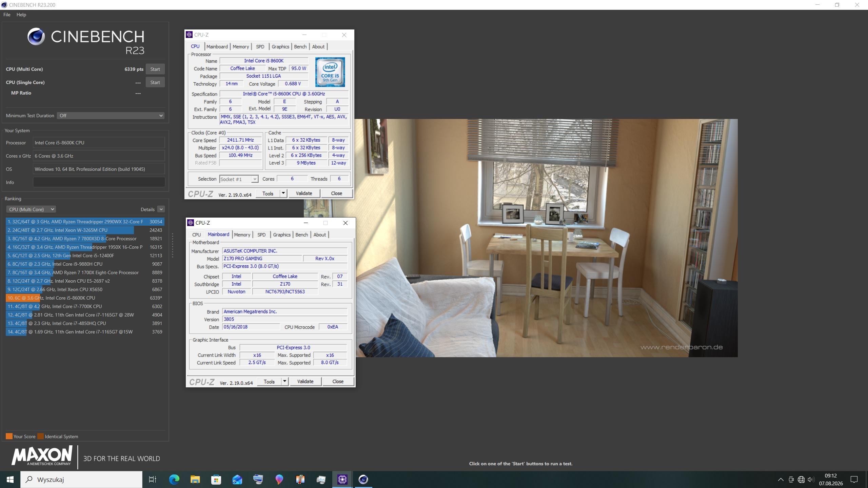The height and width of the screenshot is (488, 868).
Task: Click Tools in the CPU-Z CPU window
Action: tap(268, 193)
